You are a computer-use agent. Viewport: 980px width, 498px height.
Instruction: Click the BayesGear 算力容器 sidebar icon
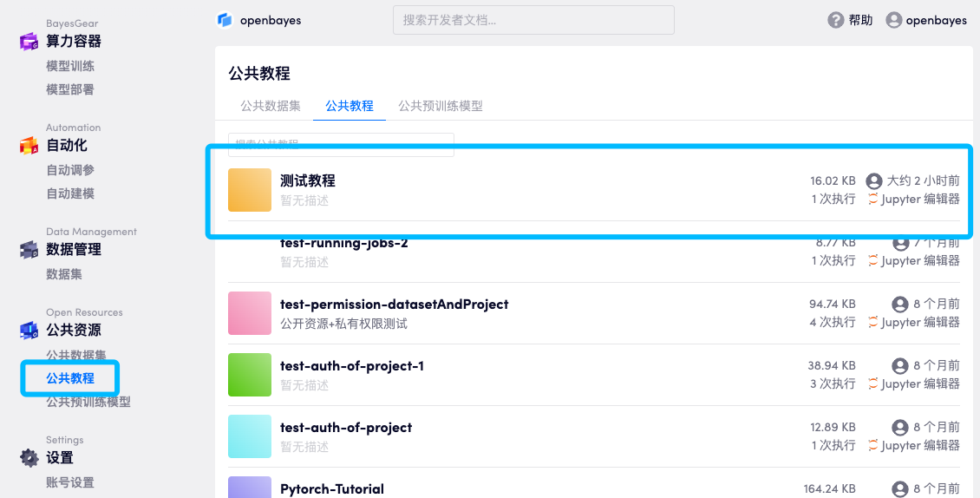(x=29, y=41)
